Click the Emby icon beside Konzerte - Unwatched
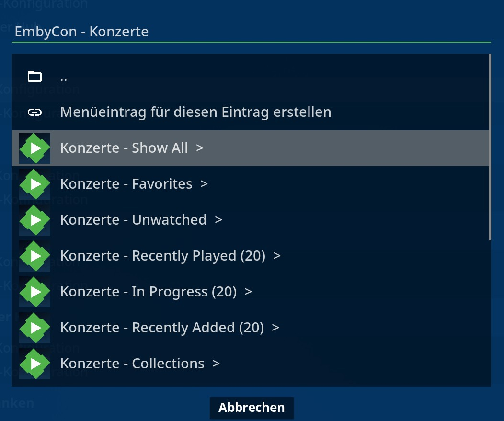Image resolution: width=504 pixels, height=421 pixels. pyautogui.click(x=34, y=220)
